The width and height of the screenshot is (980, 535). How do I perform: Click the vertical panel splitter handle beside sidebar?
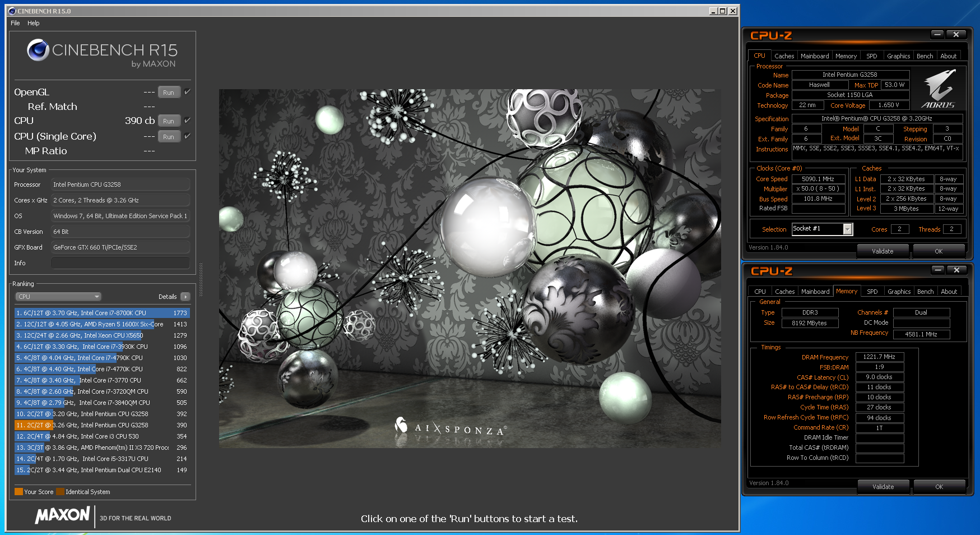201,279
